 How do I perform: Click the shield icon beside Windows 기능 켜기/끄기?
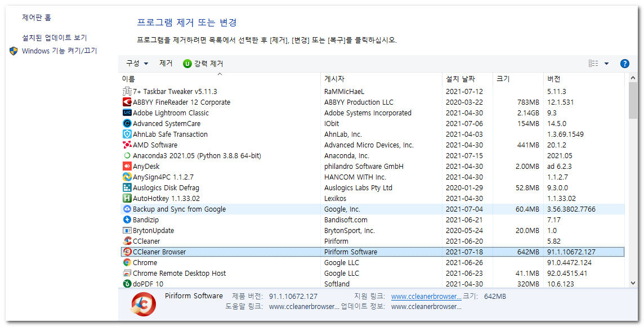point(14,51)
